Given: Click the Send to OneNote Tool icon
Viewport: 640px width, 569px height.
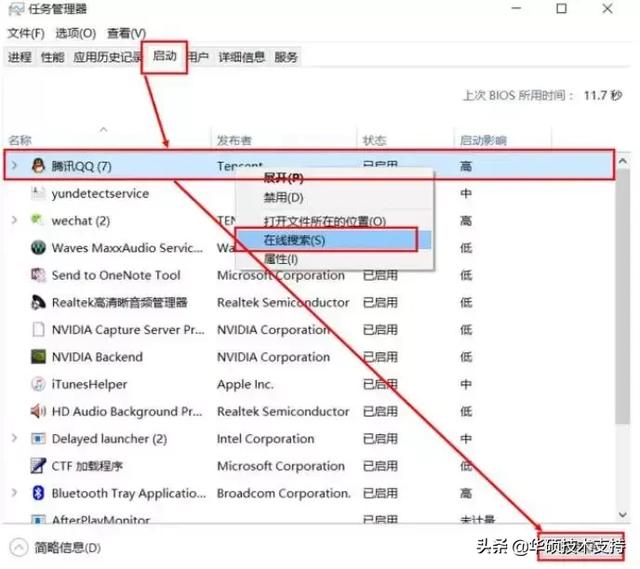Looking at the screenshot, I should click(x=38, y=275).
